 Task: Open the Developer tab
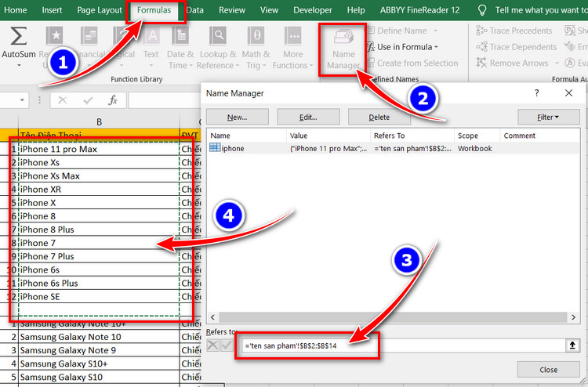[312, 10]
